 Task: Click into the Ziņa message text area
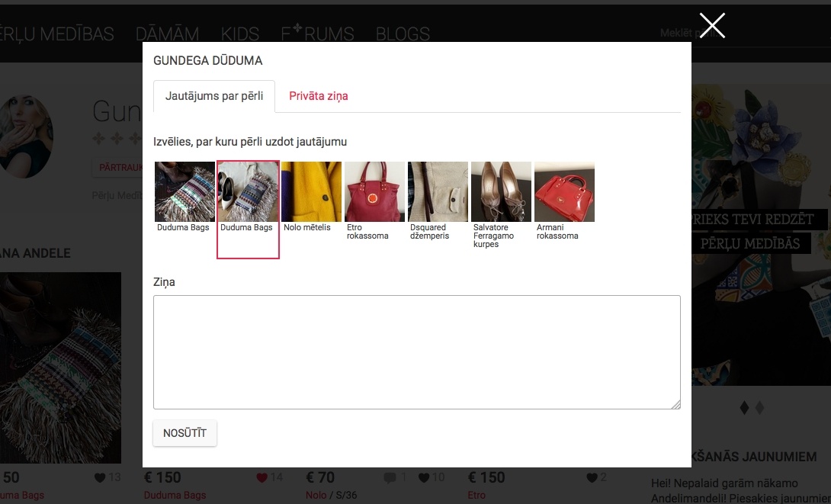pos(416,352)
